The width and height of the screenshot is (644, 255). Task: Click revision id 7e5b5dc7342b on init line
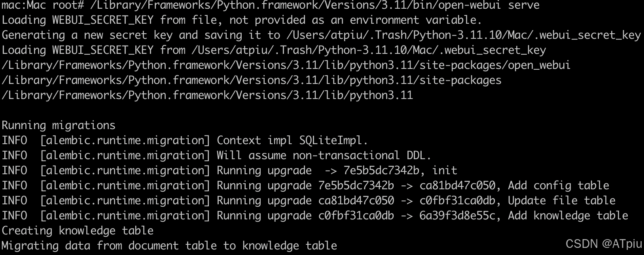click(381, 171)
